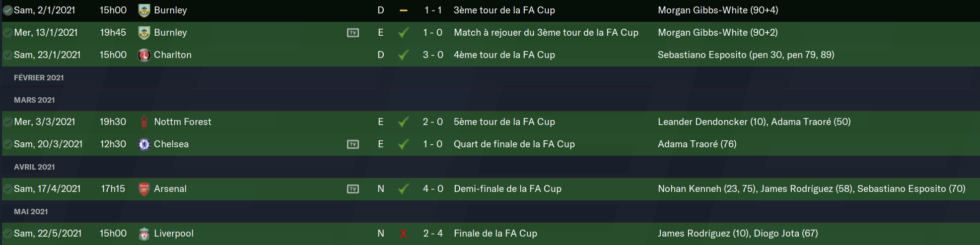
Task: Collapse the FÉVRIER 2021 month header
Action: coord(39,77)
